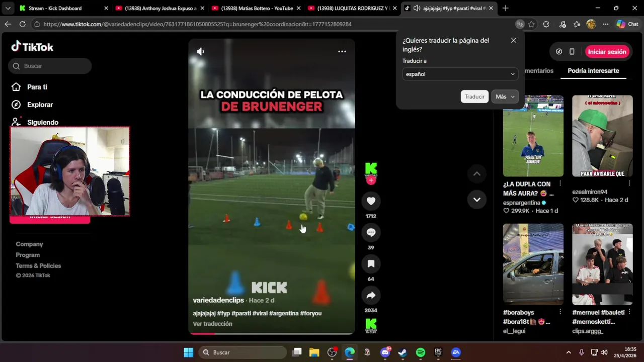Open the español language dropdown
Screen dimensions: 644x362
(x=460, y=74)
